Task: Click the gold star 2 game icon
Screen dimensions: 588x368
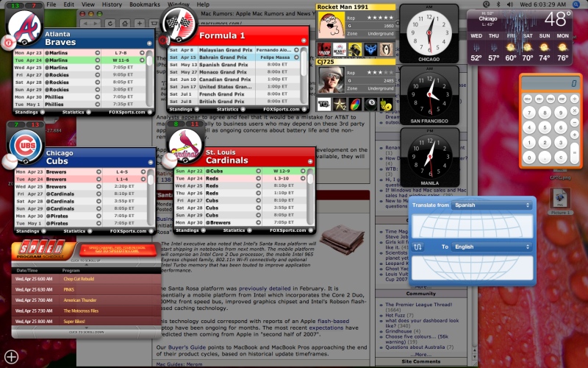Action: coord(340,104)
